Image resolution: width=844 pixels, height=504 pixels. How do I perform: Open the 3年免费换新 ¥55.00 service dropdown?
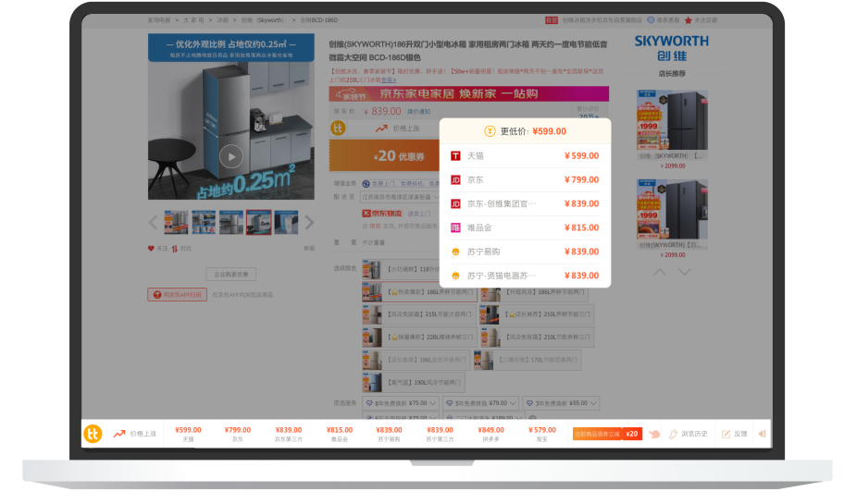coord(561,403)
